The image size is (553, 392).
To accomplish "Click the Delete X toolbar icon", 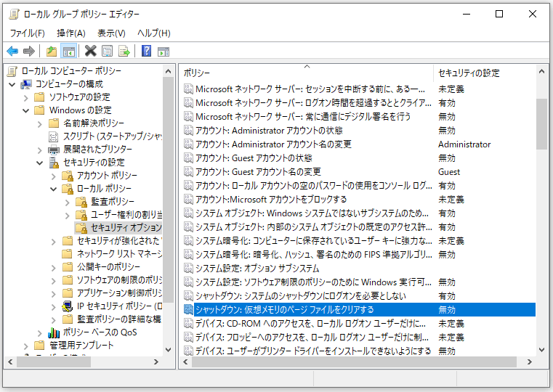I will pyautogui.click(x=90, y=51).
